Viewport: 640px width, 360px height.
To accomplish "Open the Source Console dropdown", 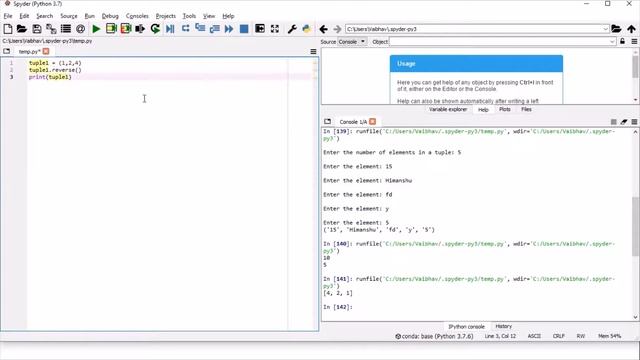I will (x=352, y=42).
